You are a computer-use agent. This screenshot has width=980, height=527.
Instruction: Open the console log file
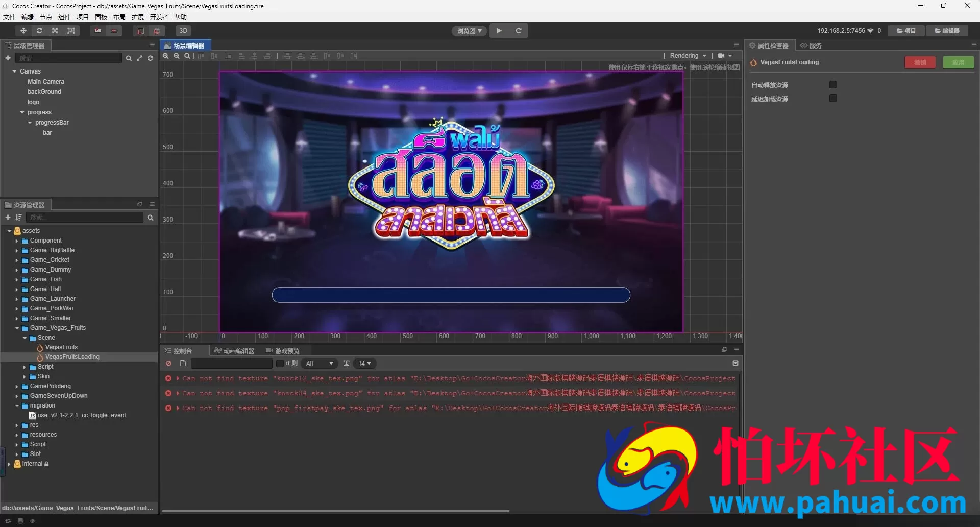pos(183,364)
